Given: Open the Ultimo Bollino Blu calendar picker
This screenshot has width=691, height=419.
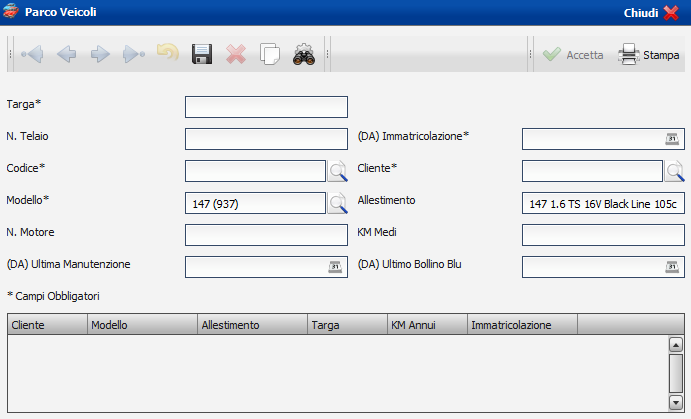Looking at the screenshot, I should 672,267.
